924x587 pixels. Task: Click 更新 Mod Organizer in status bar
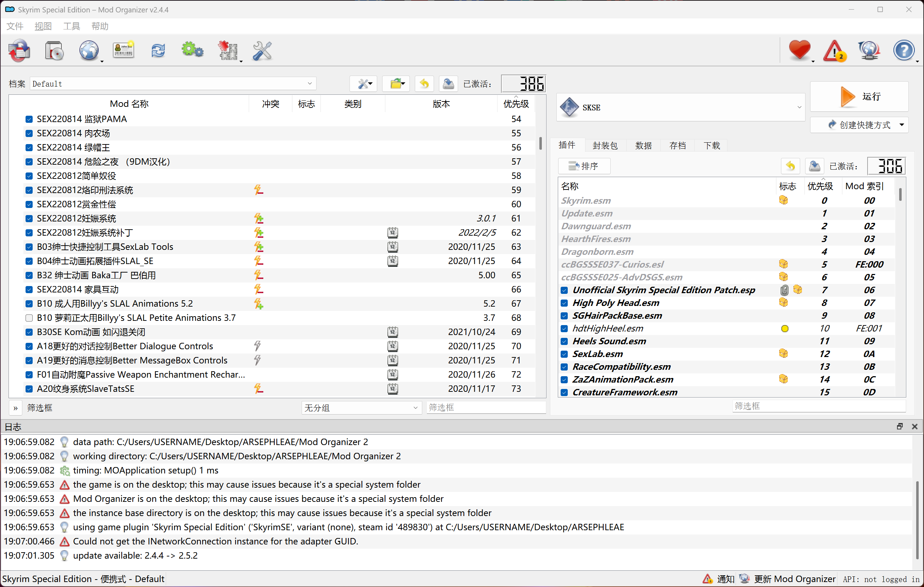pos(788,578)
